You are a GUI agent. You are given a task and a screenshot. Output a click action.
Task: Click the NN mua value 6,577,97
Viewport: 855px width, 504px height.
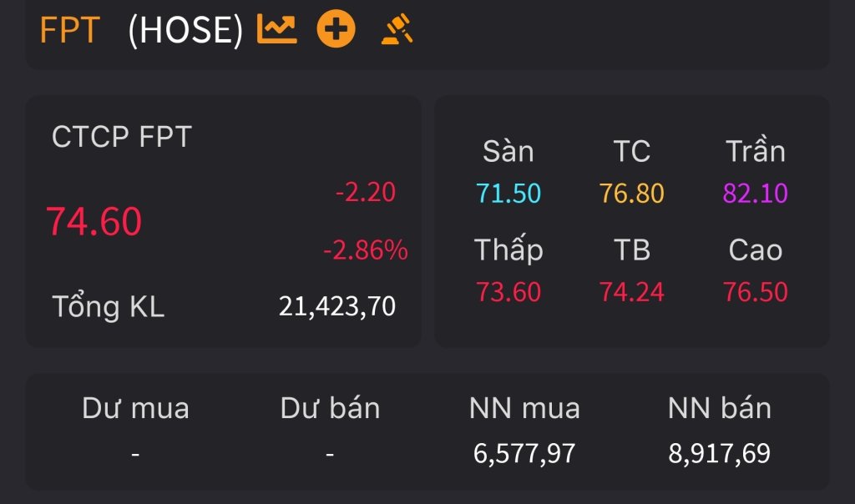(524, 453)
